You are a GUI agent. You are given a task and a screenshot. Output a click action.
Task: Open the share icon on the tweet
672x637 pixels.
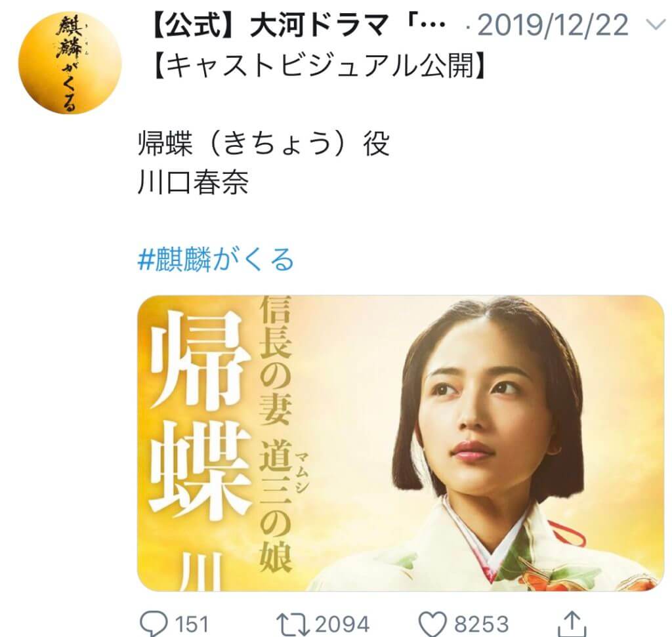tap(572, 624)
